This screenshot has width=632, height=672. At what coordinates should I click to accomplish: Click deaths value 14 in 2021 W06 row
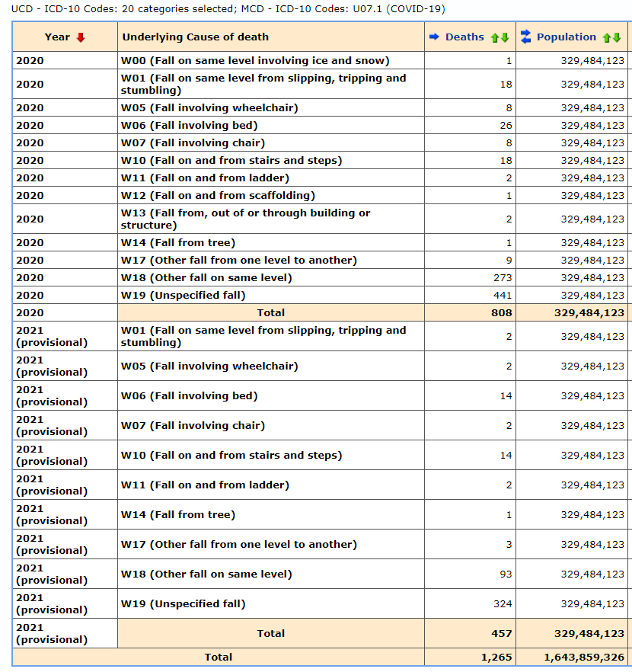[x=506, y=396]
